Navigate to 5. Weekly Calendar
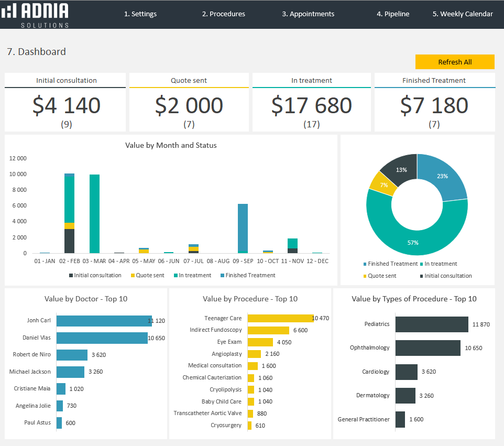The width and height of the screenshot is (504, 446). (462, 14)
